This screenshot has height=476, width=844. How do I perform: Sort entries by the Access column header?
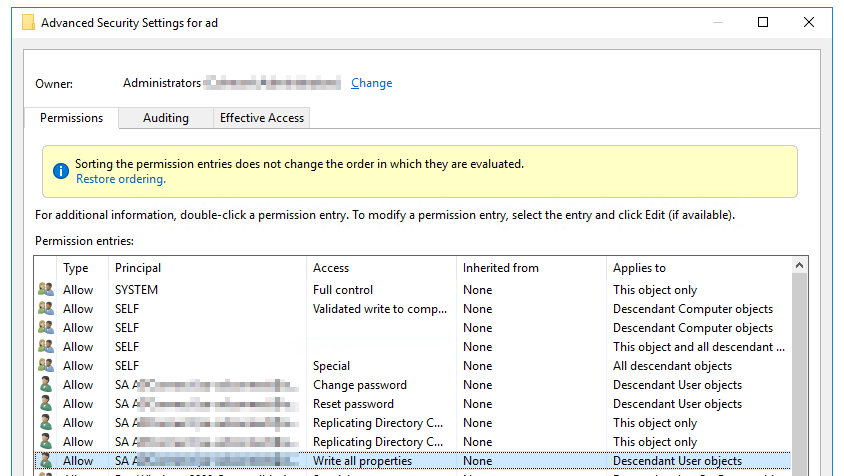[331, 268]
